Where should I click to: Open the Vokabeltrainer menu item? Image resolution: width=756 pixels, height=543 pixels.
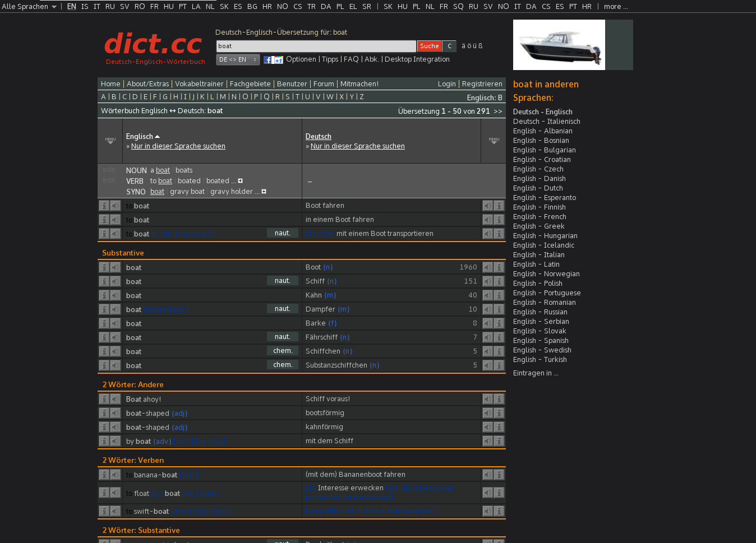(199, 83)
